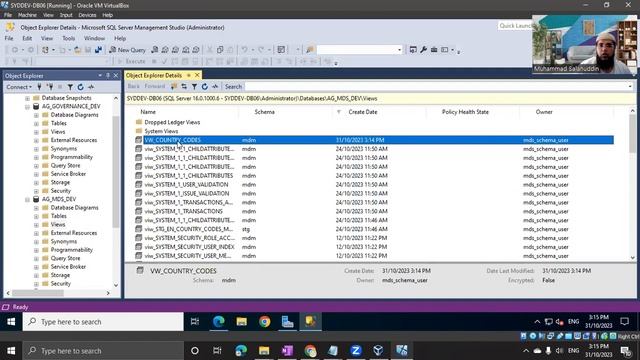Open the Connect dropdown in Object Explorer
This screenshot has height=360, width=640.
19,87
